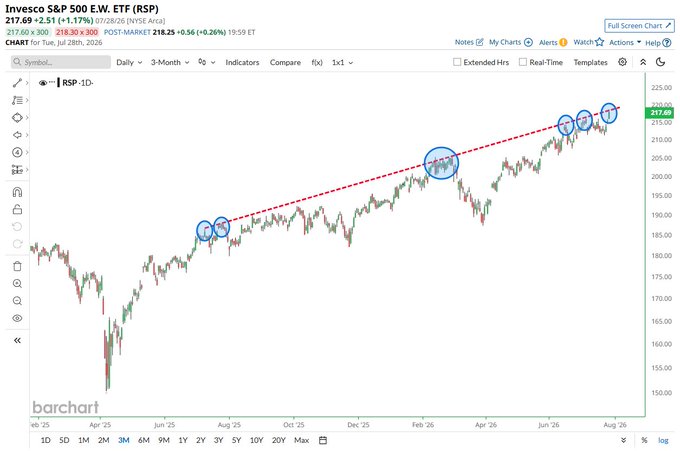Zoom out with the minus magnifier
Screen dimensions: 680x451
click(17, 301)
